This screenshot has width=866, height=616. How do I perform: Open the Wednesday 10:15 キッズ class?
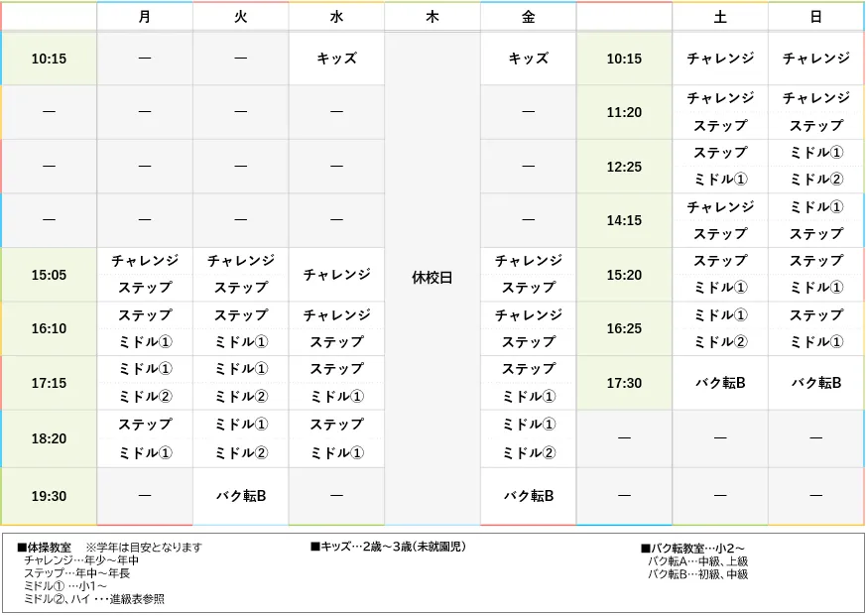(x=336, y=59)
